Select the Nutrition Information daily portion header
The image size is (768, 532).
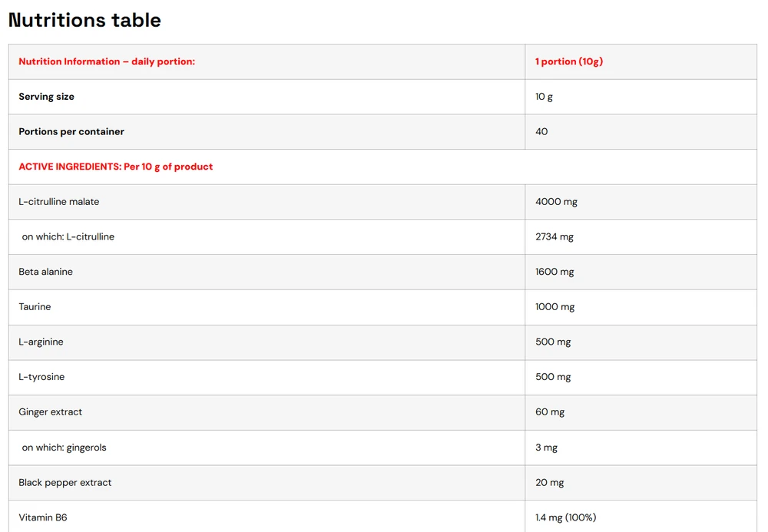click(x=107, y=61)
